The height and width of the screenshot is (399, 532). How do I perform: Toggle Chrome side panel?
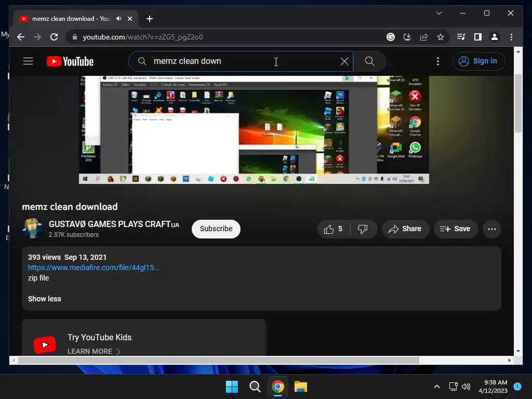tap(478, 37)
